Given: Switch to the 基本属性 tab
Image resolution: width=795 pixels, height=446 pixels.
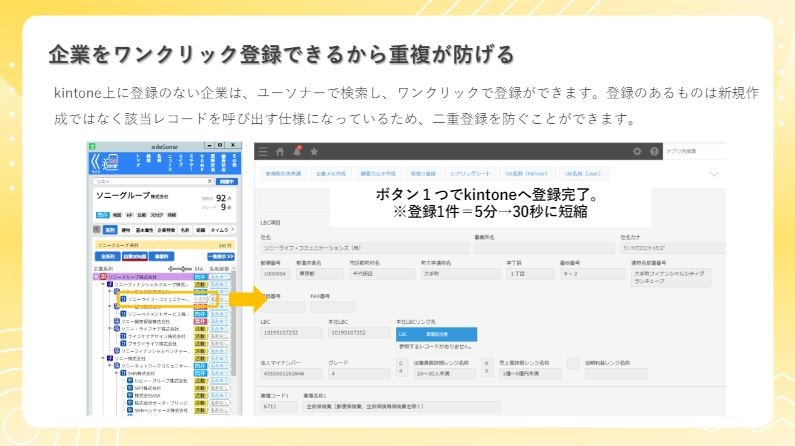Looking at the screenshot, I should [x=144, y=230].
